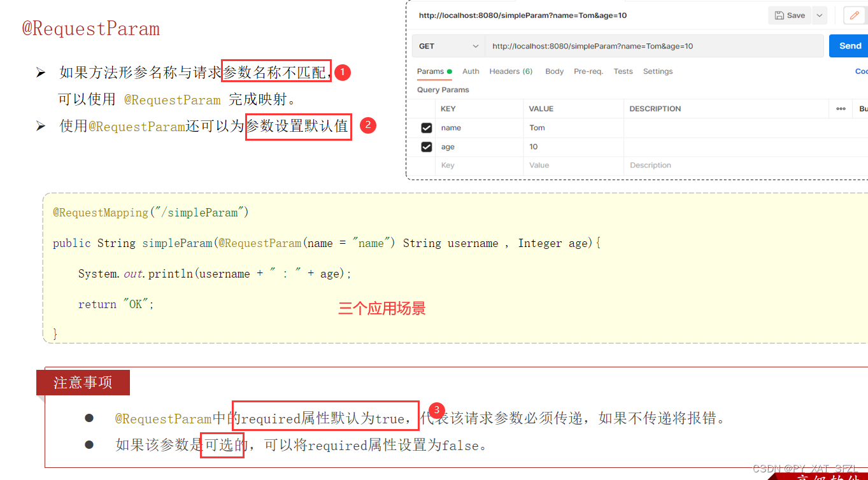Uncheck the name parameter checkbox
Viewport: 868px width, 480px height.
point(427,128)
